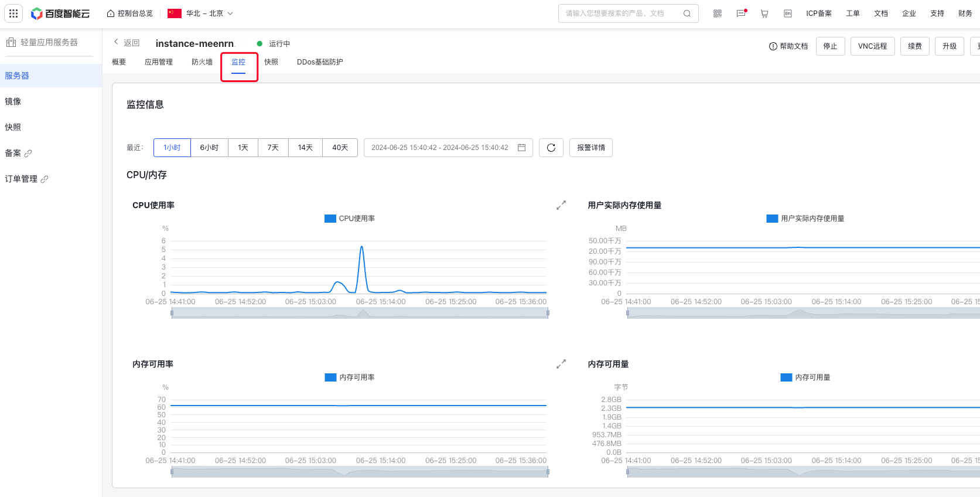Click the 轻量应用服务器 sidebar icon
Viewport: 980px width, 497px height.
(11, 42)
